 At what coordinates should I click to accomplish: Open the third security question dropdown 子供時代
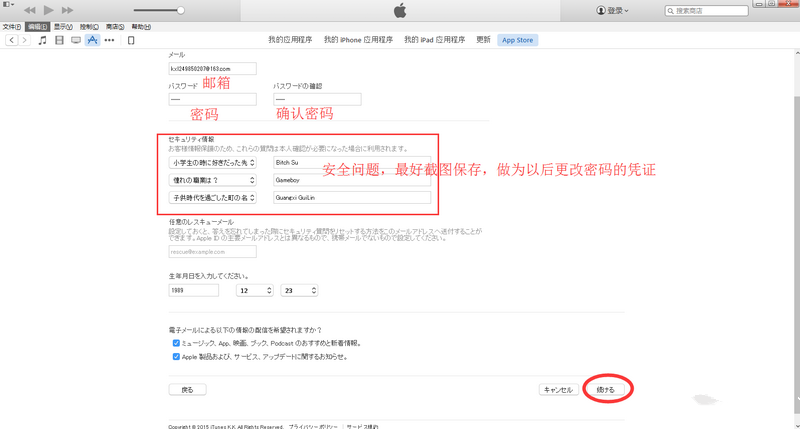[x=212, y=197]
